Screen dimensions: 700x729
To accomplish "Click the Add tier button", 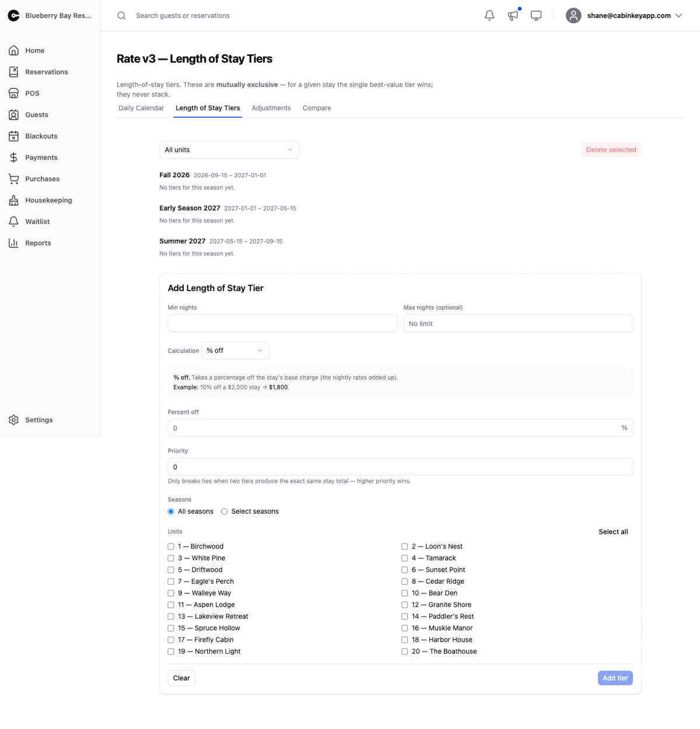I will point(615,678).
